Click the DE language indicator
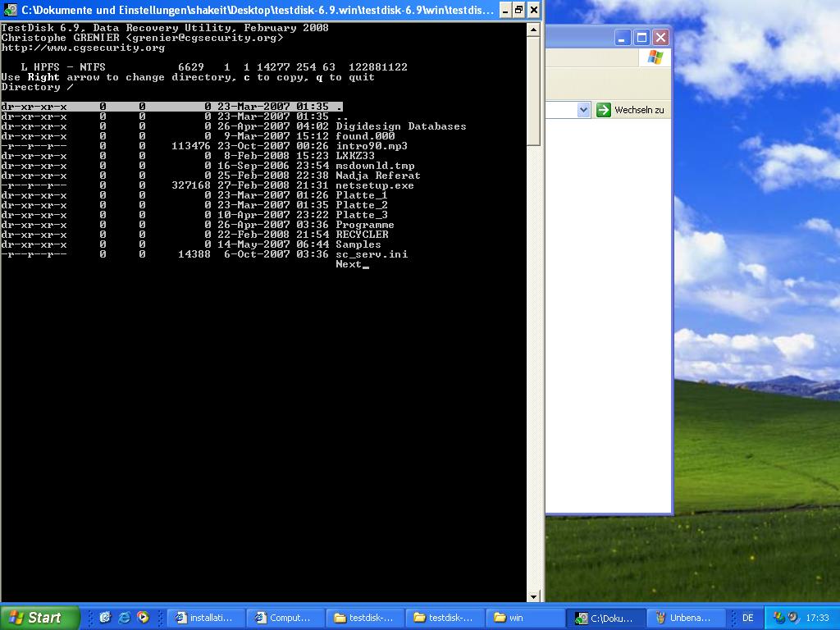This screenshot has height=630, width=840. pos(748,619)
